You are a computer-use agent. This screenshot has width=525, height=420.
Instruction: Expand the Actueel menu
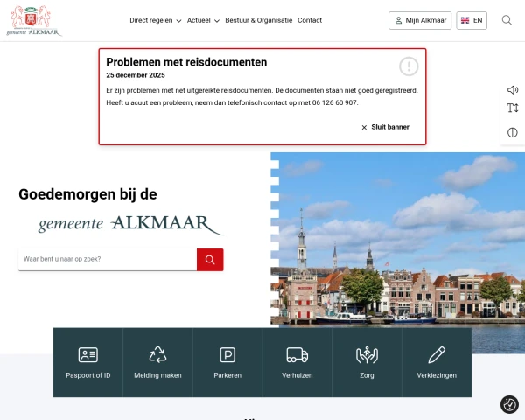coord(203,20)
